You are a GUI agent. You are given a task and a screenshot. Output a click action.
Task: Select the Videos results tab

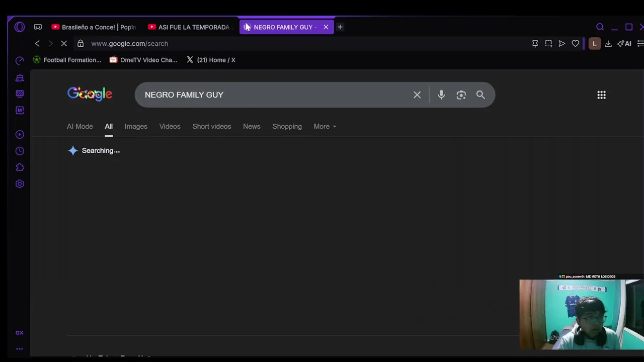click(170, 127)
